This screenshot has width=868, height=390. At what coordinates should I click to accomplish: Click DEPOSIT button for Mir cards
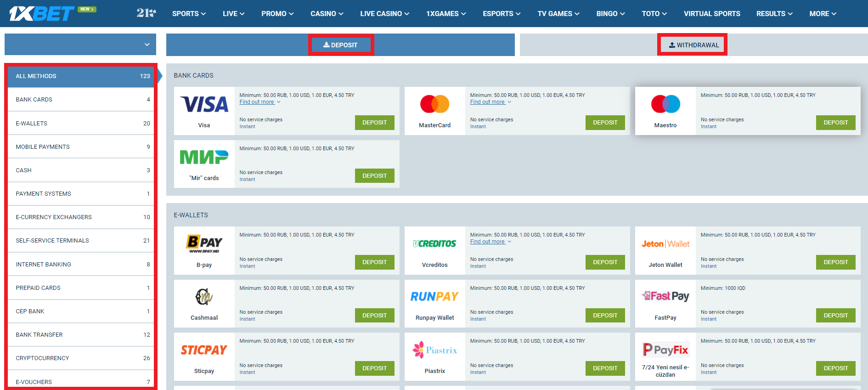point(375,176)
